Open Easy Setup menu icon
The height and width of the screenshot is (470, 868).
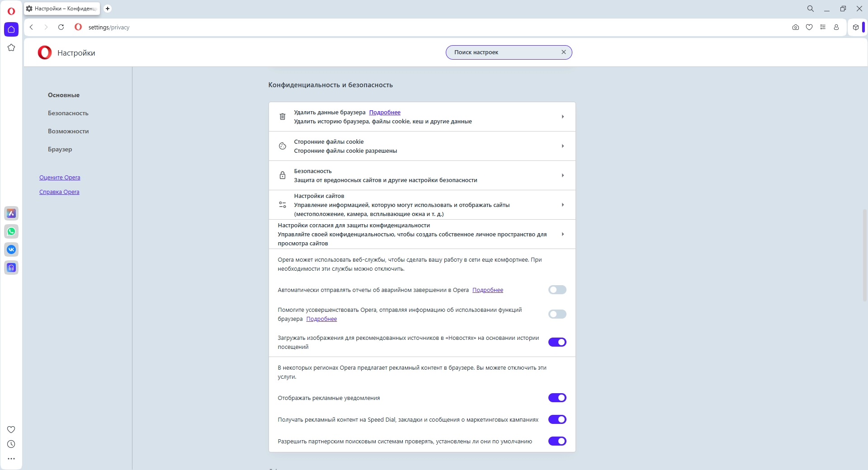(823, 27)
